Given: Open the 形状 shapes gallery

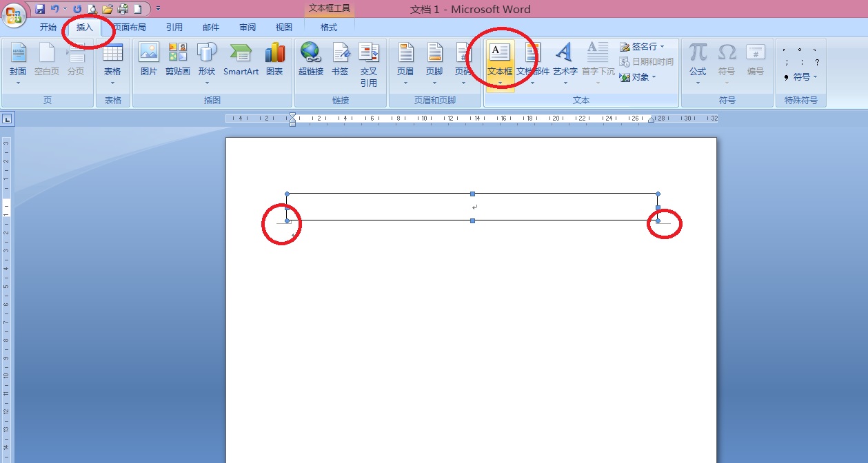Looking at the screenshot, I should coord(207,63).
